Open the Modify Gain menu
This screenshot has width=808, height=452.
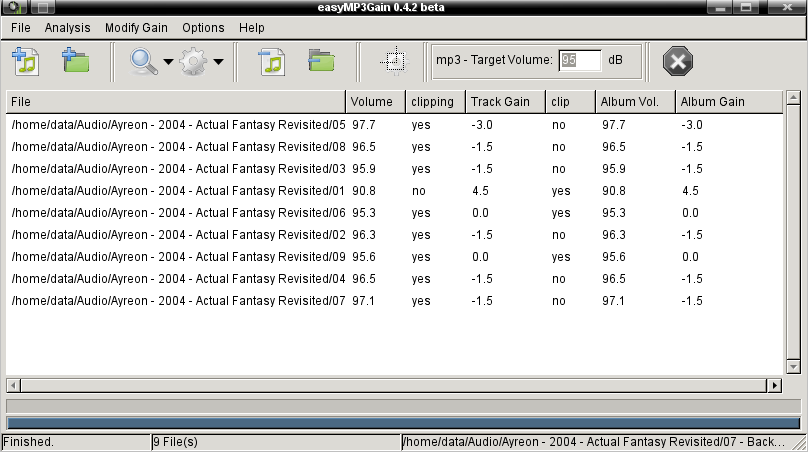click(x=136, y=28)
